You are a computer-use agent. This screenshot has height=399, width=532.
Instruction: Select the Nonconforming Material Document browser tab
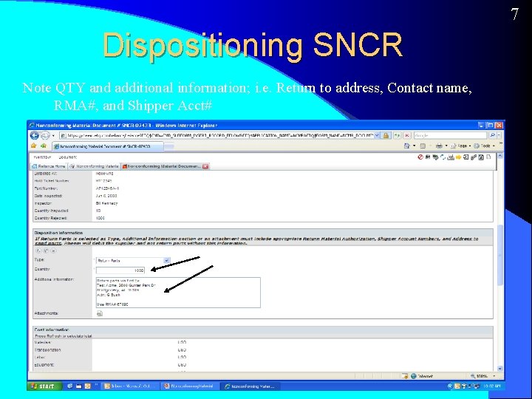(x=108, y=146)
